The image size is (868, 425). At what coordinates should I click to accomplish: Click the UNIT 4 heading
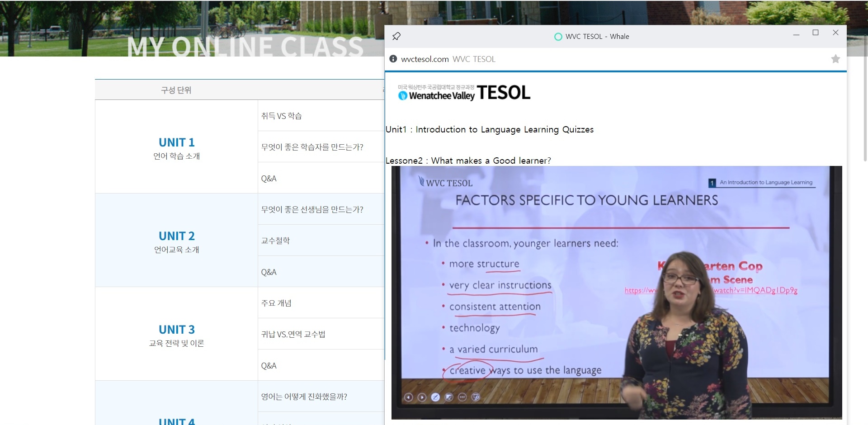[176, 421]
